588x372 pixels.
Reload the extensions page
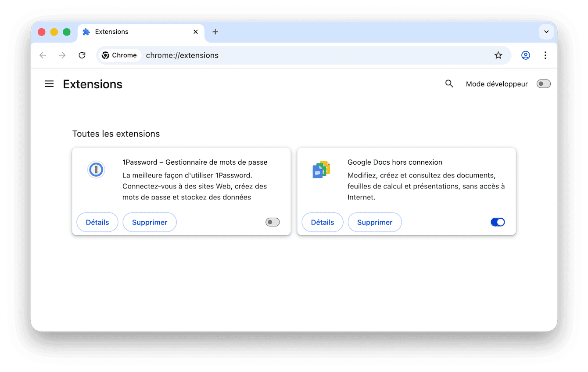[82, 55]
